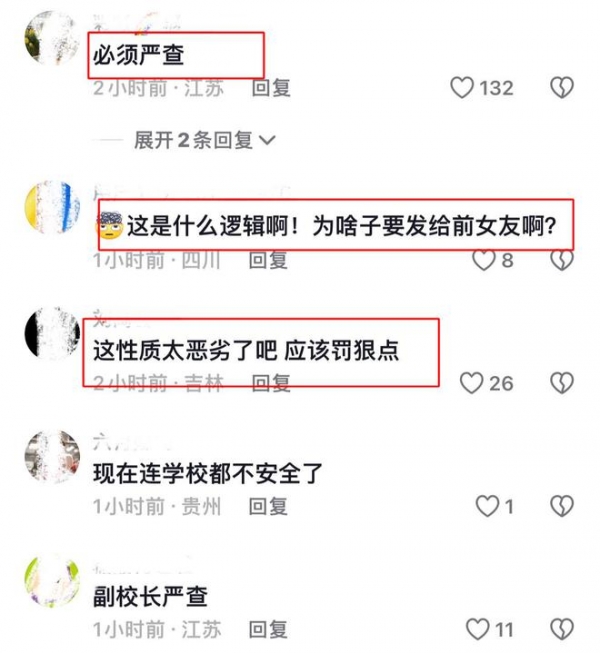Reply to the 贵州 user's comment
Screen dimensions: 600x653
pyautogui.click(x=268, y=506)
